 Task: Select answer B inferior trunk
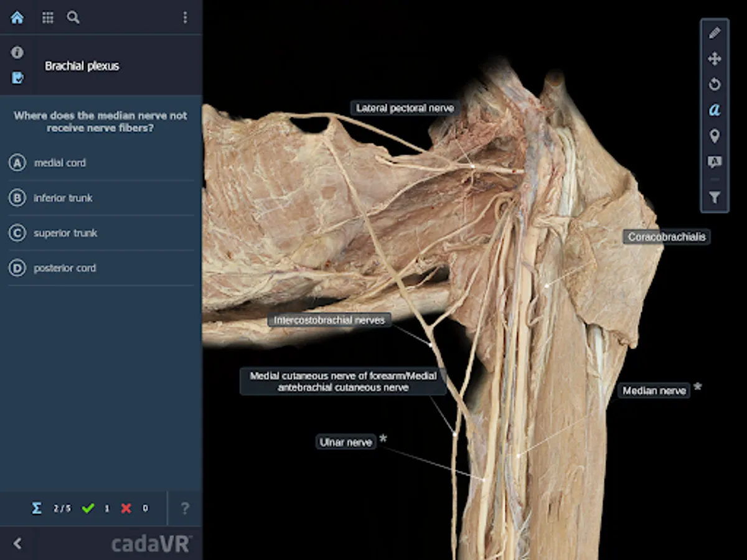[62, 198]
